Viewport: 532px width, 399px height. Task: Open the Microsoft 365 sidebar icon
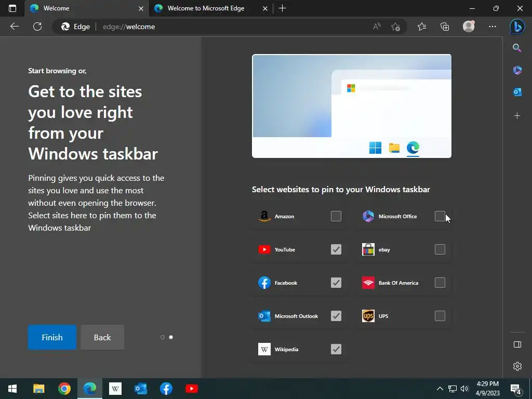pos(517,70)
